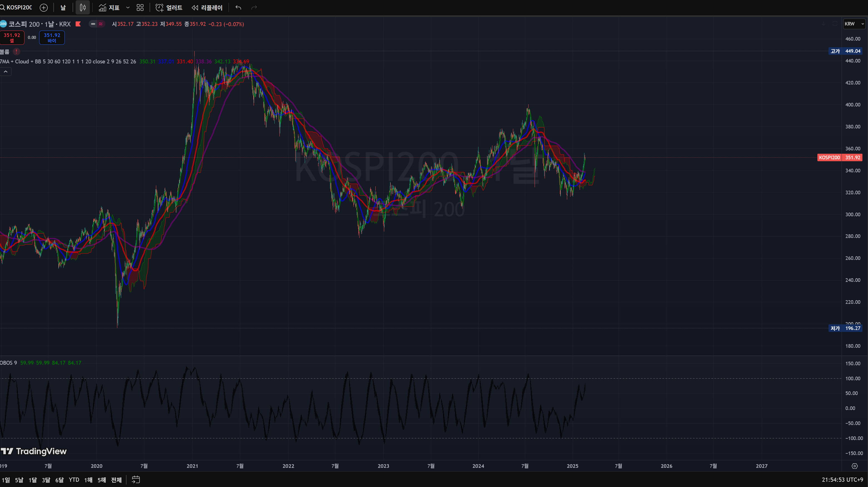The image size is (868, 487).
Task: Collapse the indicator legend chevron
Action: click(x=5, y=71)
